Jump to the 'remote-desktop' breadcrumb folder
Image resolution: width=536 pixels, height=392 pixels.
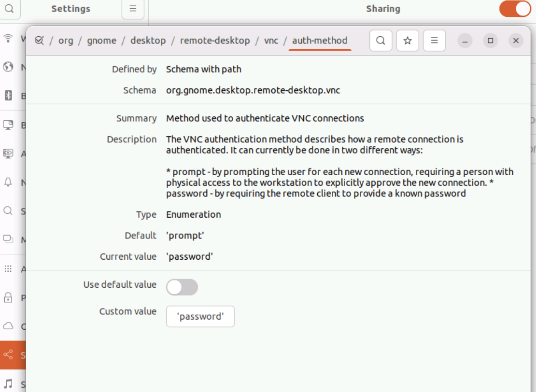coord(215,41)
